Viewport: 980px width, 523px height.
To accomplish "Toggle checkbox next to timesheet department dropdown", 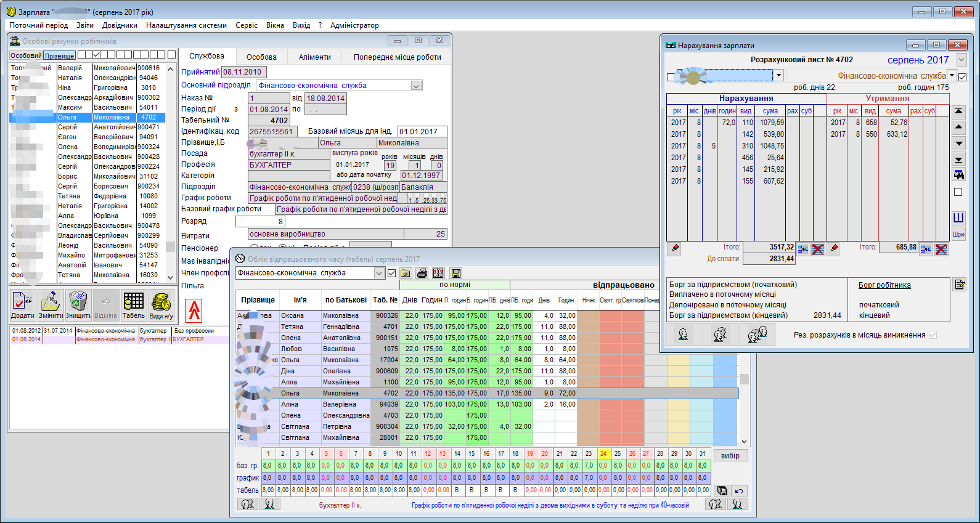I will tap(391, 273).
